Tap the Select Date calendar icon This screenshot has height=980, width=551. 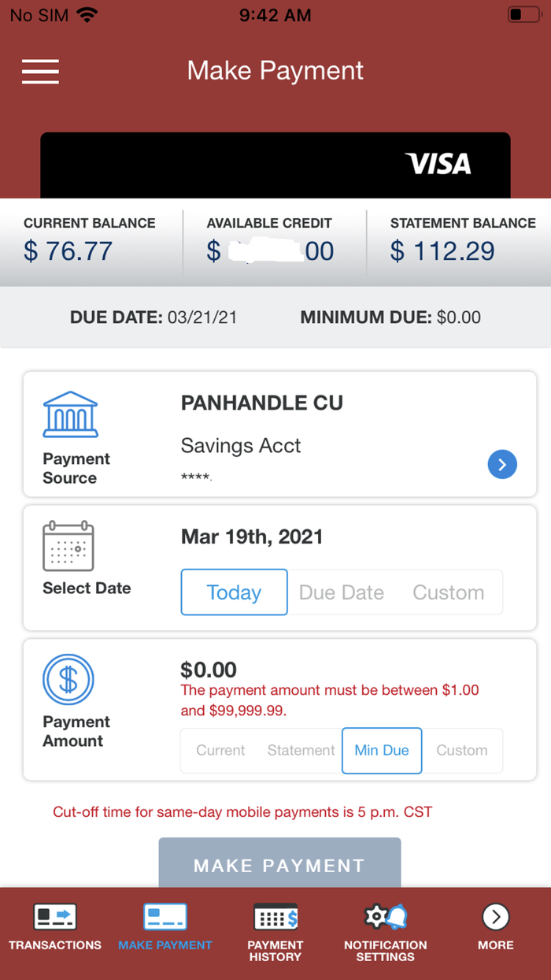pyautogui.click(x=68, y=546)
